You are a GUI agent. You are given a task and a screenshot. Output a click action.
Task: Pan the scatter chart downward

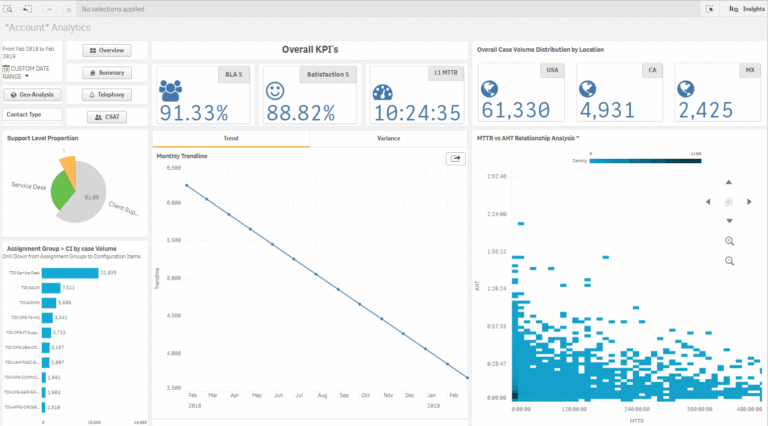click(729, 220)
